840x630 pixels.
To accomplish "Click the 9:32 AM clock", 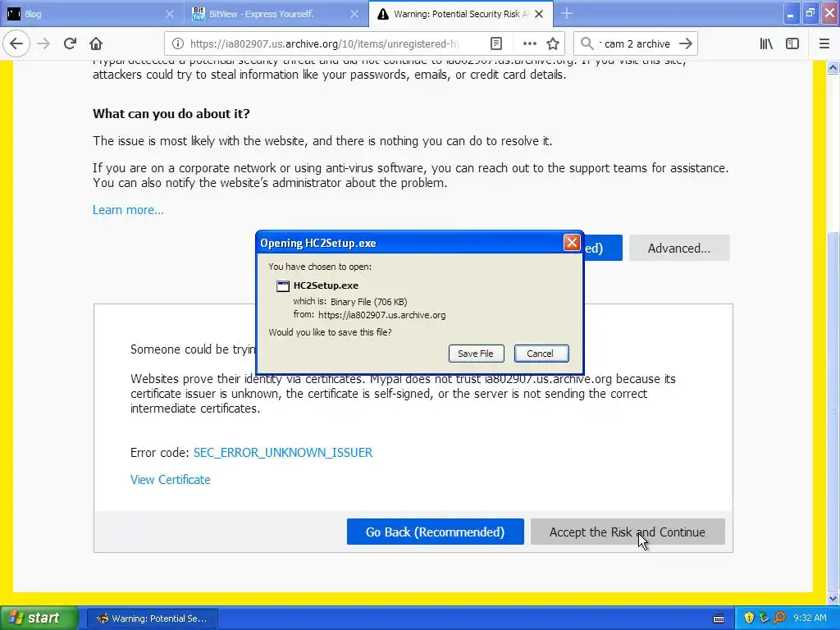I will click(810, 619).
